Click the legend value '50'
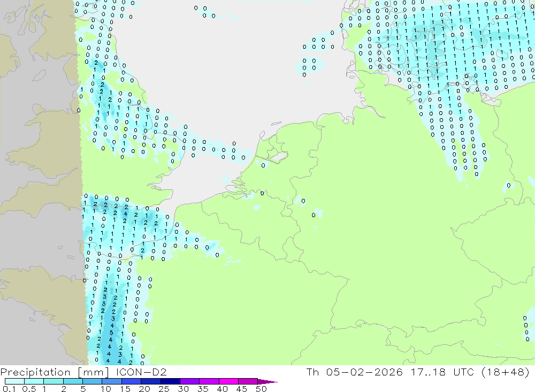Screen dimensions: 535x392 click(x=261, y=389)
